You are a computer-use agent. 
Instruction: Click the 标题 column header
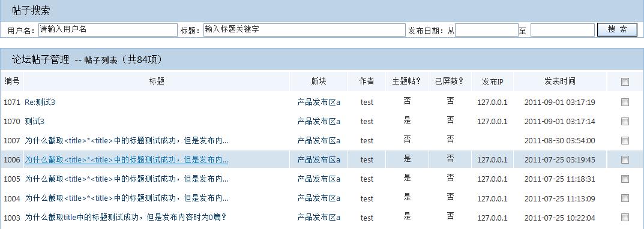[x=157, y=82]
